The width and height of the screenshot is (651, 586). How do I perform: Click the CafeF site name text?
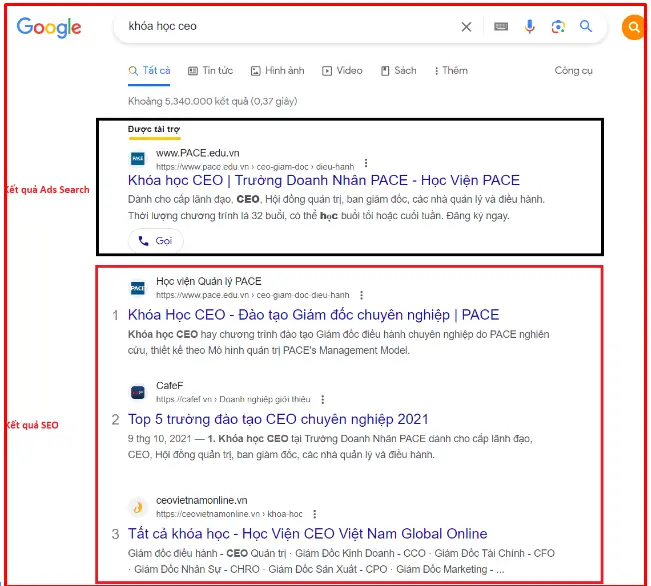[x=169, y=385]
